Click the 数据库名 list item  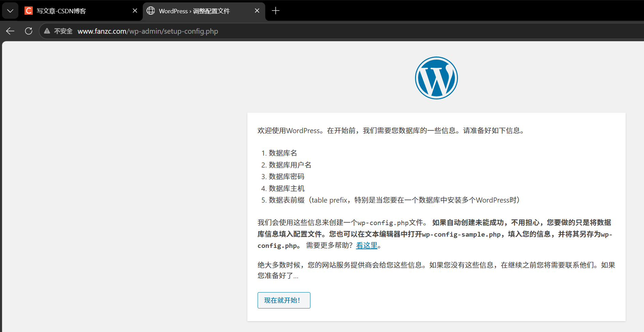click(283, 153)
